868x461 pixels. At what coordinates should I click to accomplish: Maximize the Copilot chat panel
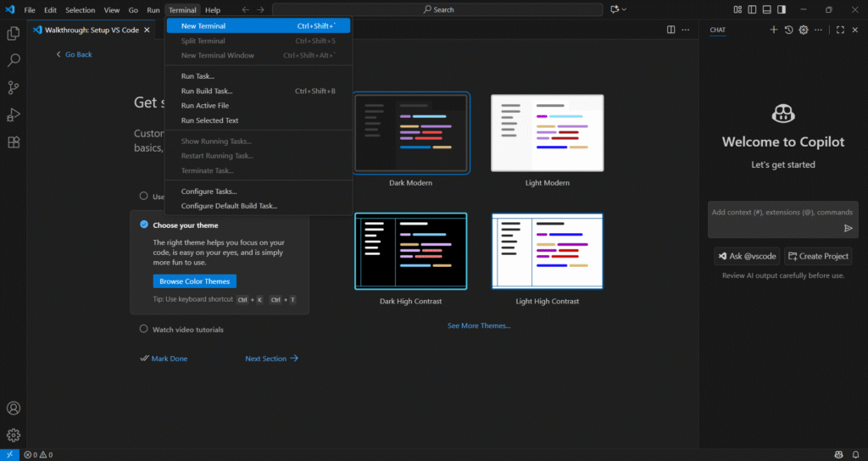(840, 30)
